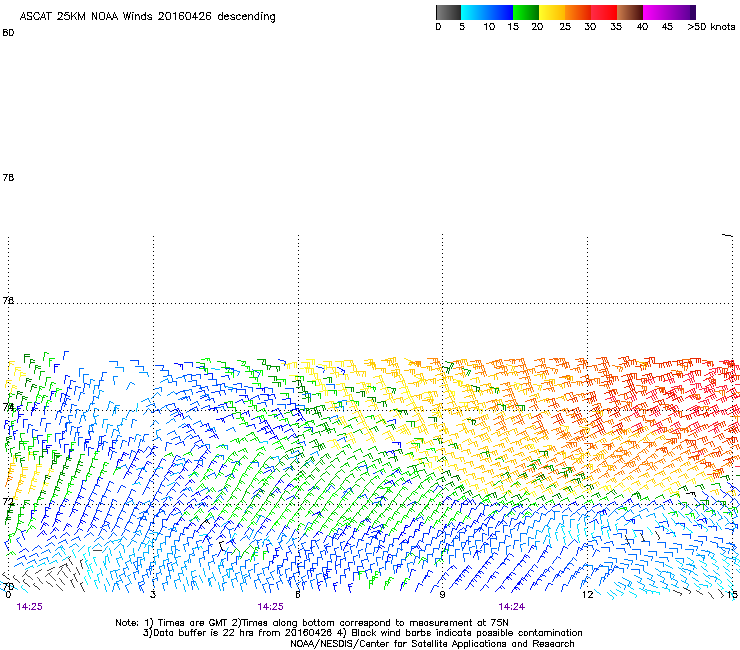Select the yellow 20-25 knots legend band

pos(552,12)
